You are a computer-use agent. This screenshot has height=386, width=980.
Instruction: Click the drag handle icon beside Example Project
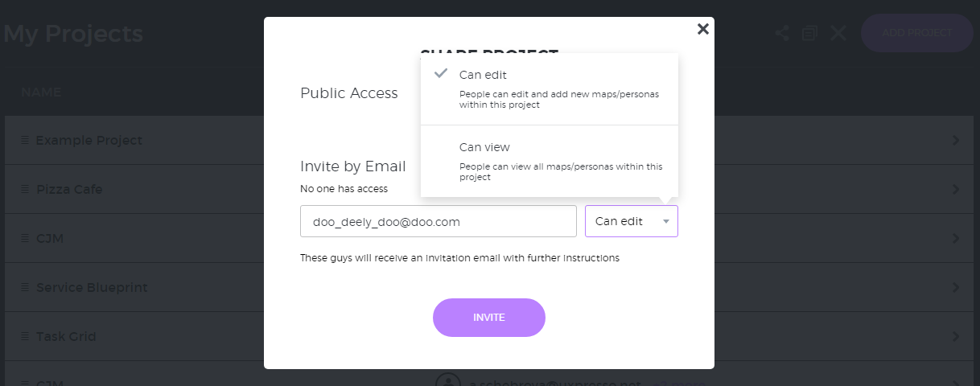tap(25, 140)
